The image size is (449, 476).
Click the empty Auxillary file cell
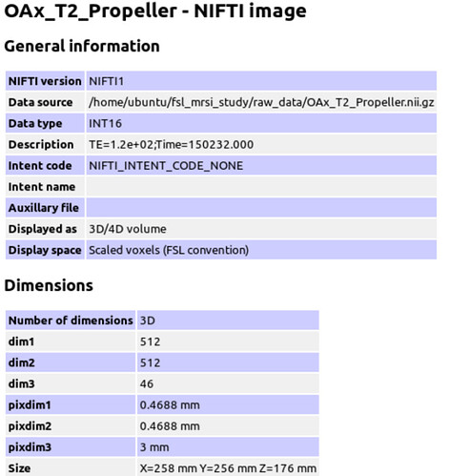(261, 208)
